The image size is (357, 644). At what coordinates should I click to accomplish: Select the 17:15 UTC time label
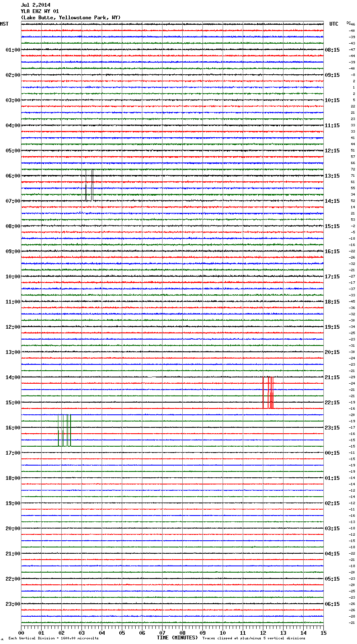point(332,277)
